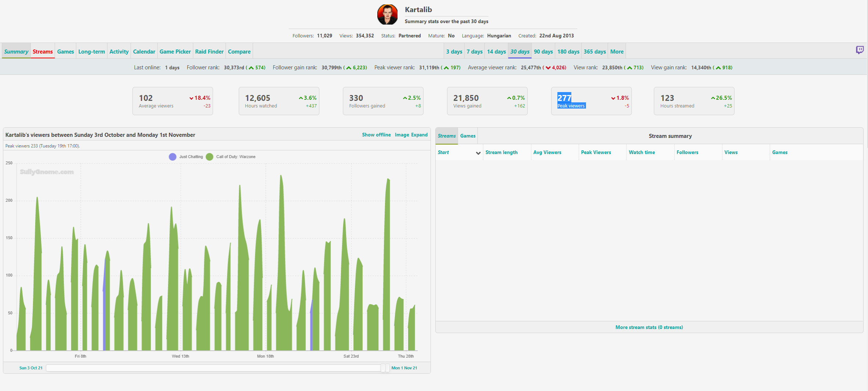Click the Twitch logo icon at far right
Viewport: 868px width, 391px height.
[x=860, y=50]
